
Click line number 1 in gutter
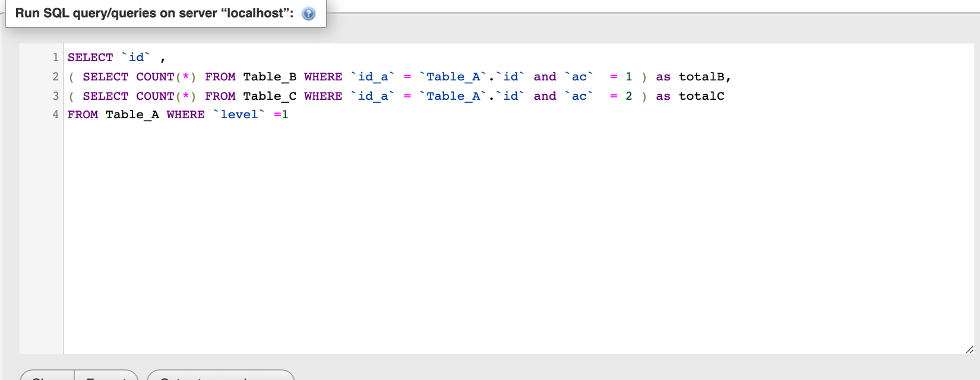[x=55, y=57]
